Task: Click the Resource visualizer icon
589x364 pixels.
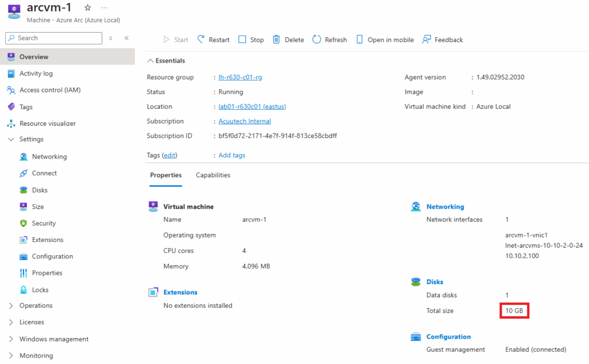Action: (12, 124)
